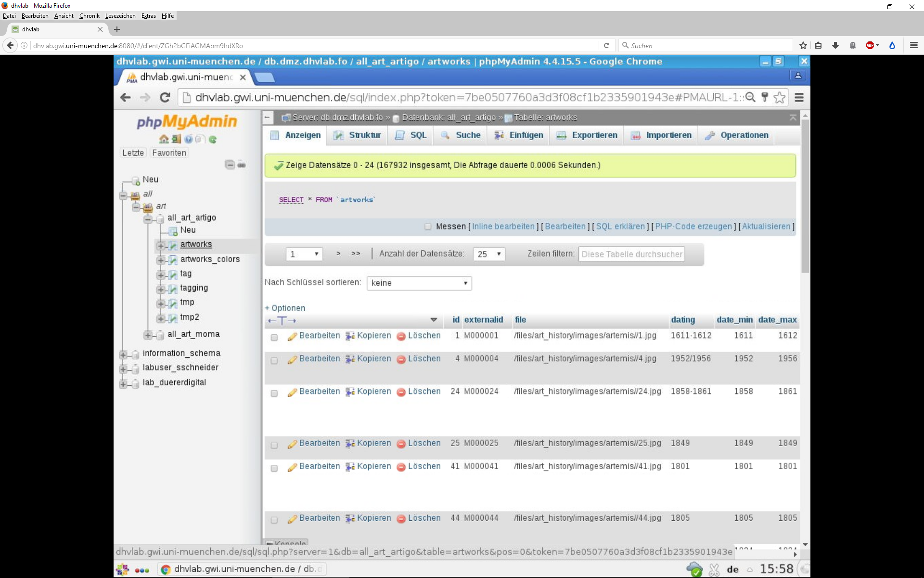Screen dimensions: 924x578
Task: Open the sort-by-key dropdown showing keine
Action: pyautogui.click(x=419, y=283)
